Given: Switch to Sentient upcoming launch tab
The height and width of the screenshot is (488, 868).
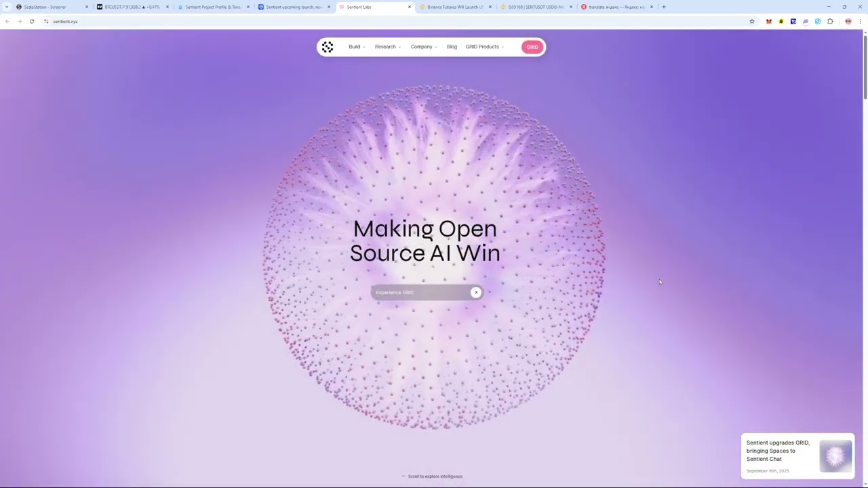Looking at the screenshot, I should (294, 7).
